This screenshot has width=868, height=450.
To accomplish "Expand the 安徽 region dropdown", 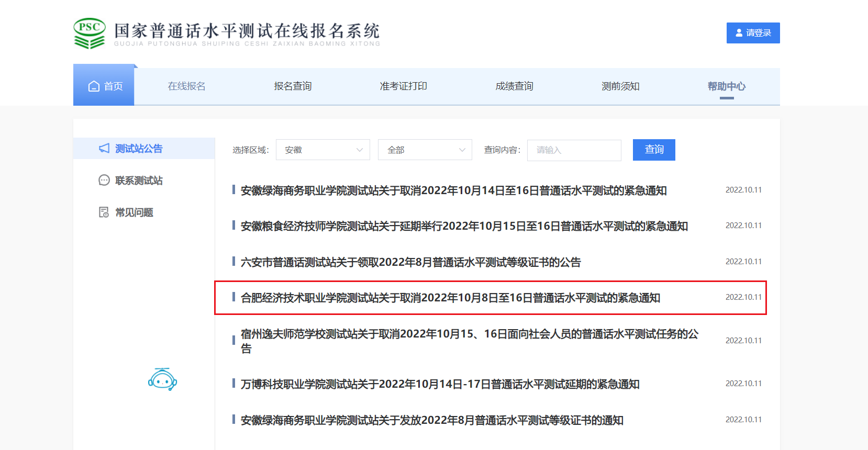I will [322, 150].
